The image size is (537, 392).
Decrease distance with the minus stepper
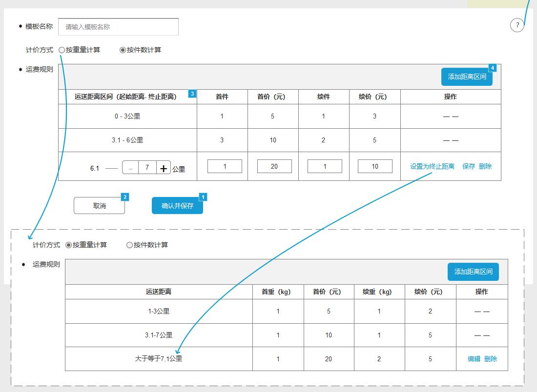tap(130, 168)
